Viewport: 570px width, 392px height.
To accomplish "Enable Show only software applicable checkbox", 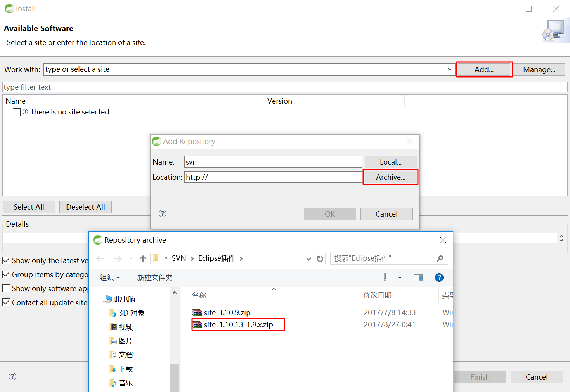I will 6,288.
